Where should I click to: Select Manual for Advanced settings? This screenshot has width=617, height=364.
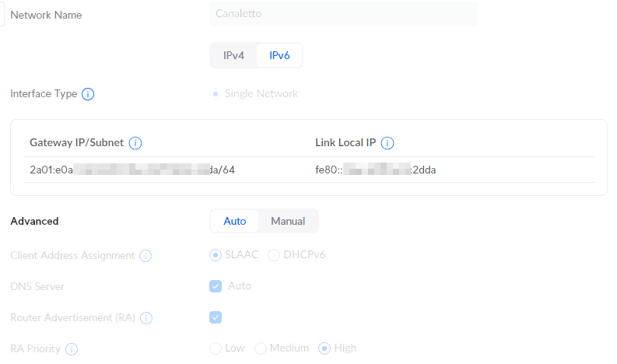[288, 221]
